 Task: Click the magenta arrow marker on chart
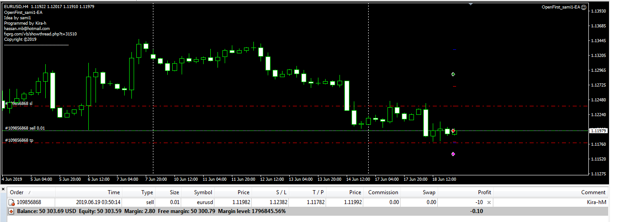(x=453, y=154)
